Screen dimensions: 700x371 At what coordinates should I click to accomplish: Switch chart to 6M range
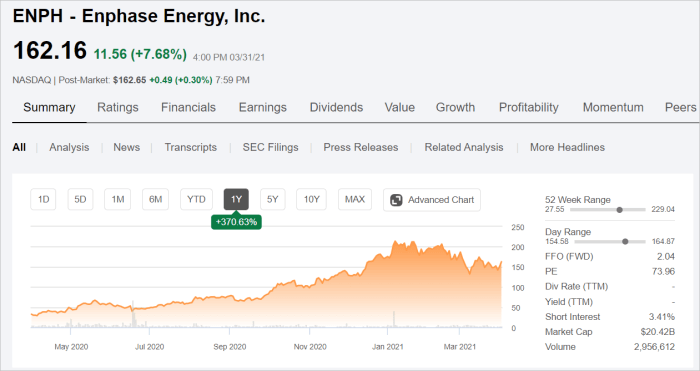[x=155, y=199]
